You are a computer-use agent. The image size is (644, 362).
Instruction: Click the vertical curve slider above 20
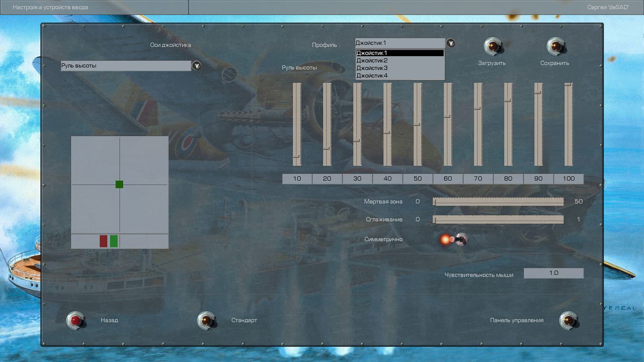(327, 124)
